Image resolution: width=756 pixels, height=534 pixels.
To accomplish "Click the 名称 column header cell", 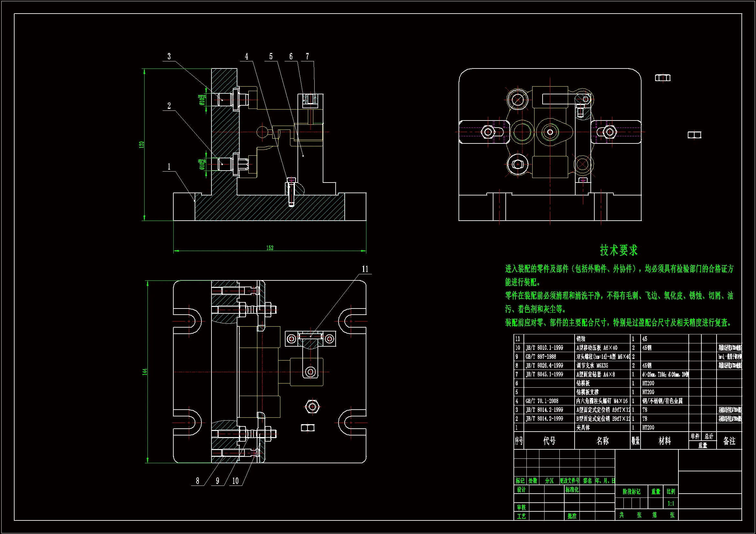I will coord(602,441).
